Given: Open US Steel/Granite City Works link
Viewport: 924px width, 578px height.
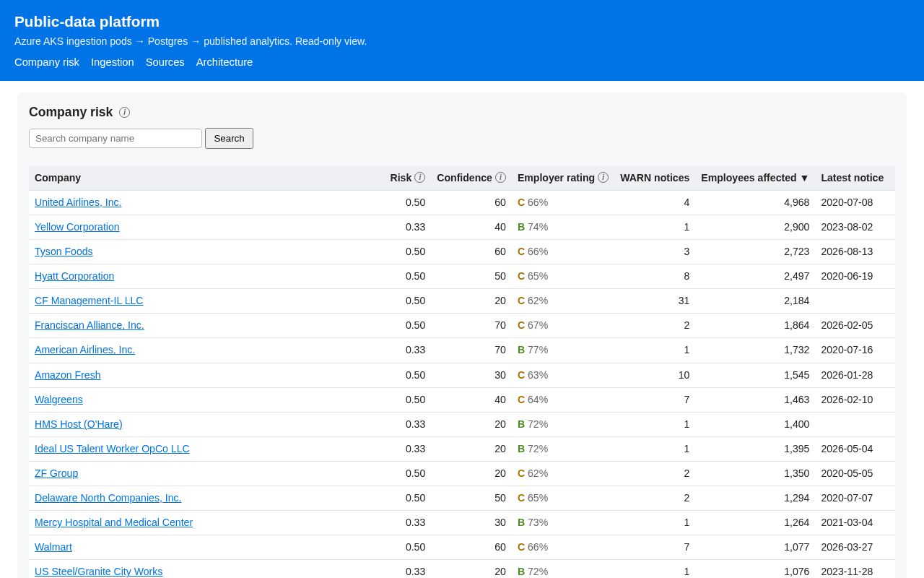Looking at the screenshot, I should click(x=98, y=571).
